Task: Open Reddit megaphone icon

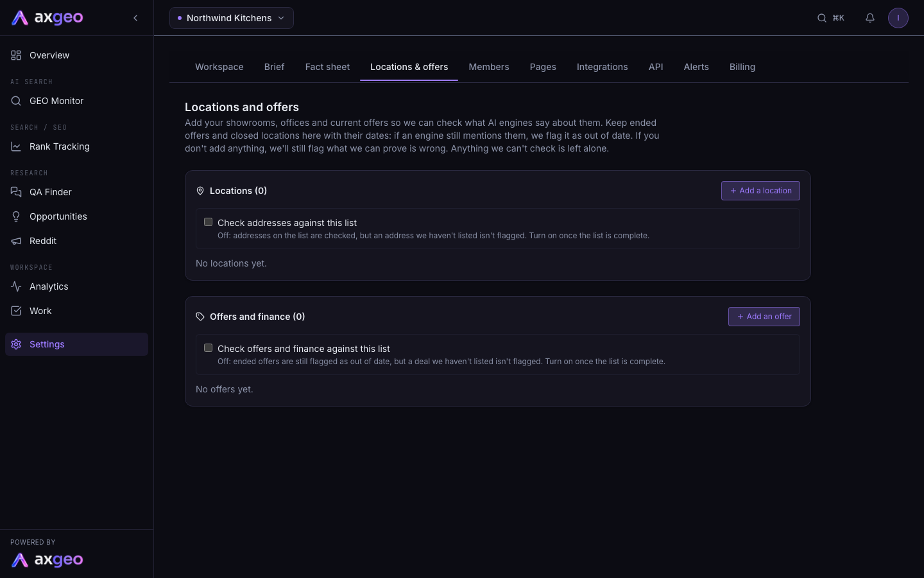Action: tap(16, 241)
